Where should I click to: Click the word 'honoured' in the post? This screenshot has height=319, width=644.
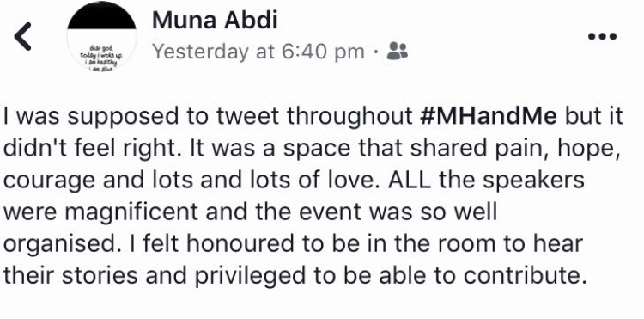(240, 244)
